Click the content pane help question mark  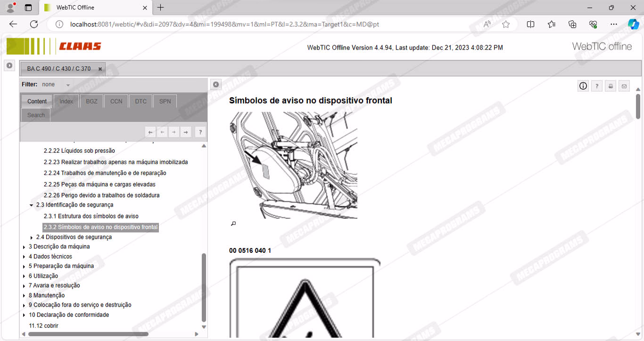click(x=597, y=86)
